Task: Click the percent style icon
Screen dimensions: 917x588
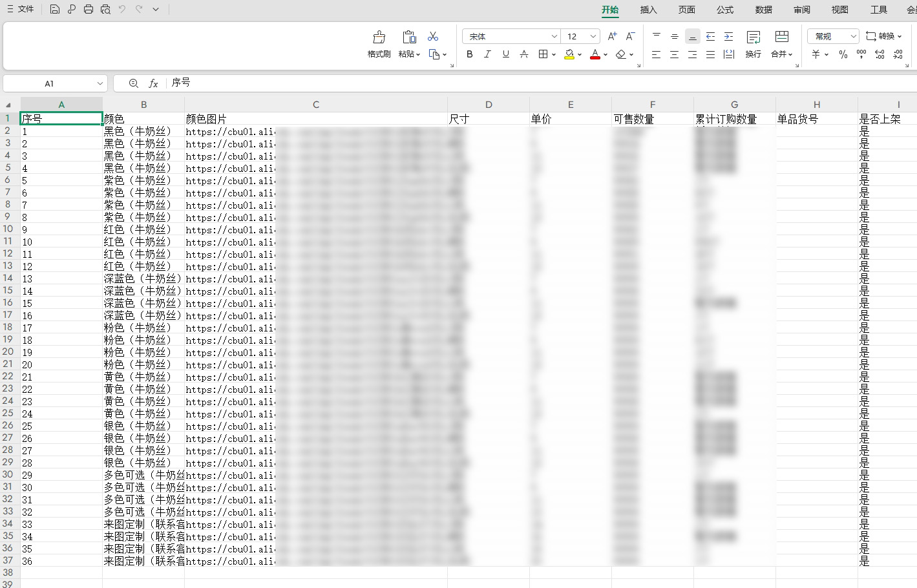Action: (x=843, y=54)
